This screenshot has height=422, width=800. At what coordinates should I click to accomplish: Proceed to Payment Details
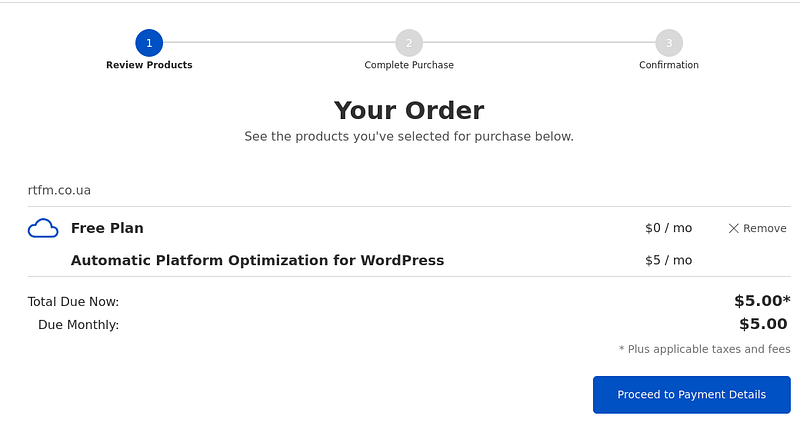tap(691, 394)
